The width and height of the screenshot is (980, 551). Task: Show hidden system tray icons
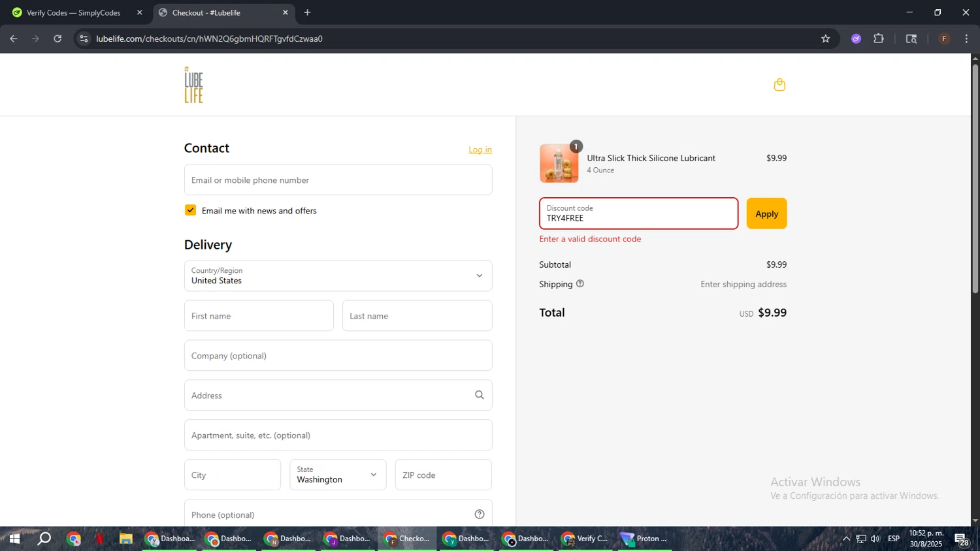[x=846, y=539]
